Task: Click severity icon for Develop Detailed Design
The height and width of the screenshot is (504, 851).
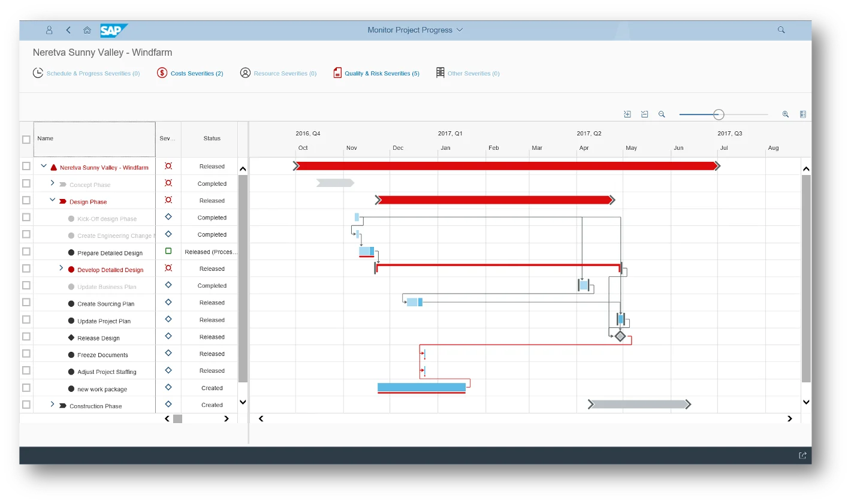Action: 168,268
